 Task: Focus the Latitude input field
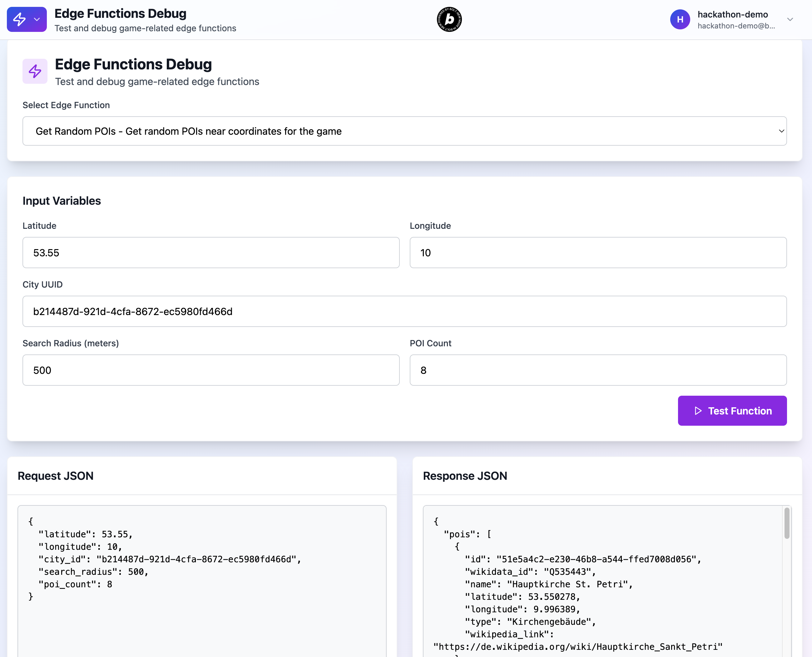[x=211, y=253]
